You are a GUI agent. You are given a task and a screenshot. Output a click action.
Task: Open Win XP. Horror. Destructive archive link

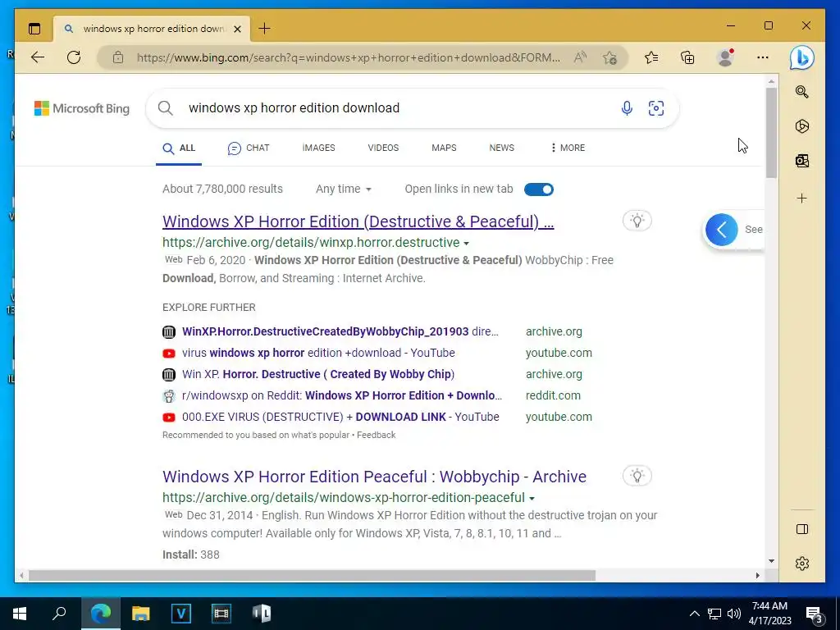[x=318, y=374]
